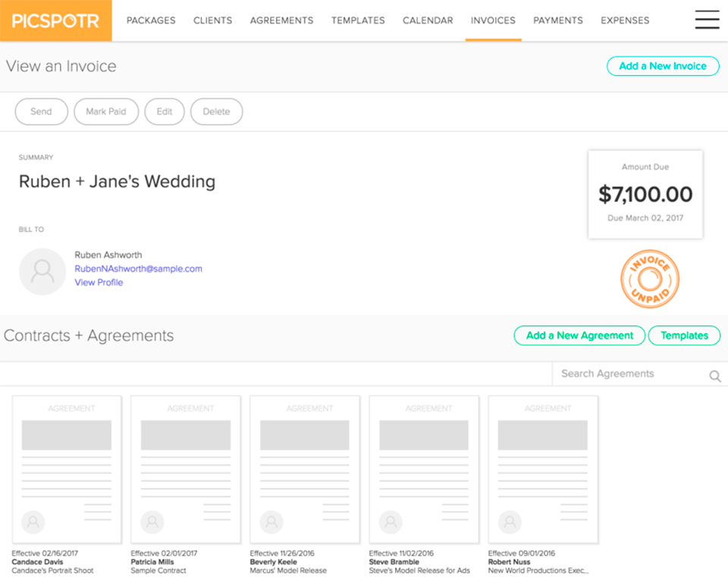Switch to the Calendar tab
The image size is (728, 582).
pos(428,20)
